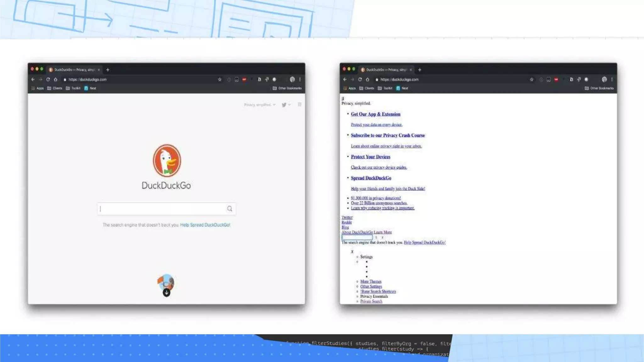This screenshot has width=644, height=362.
Task: Open Other Bookmarks folder in left browser
Action: 287,88
